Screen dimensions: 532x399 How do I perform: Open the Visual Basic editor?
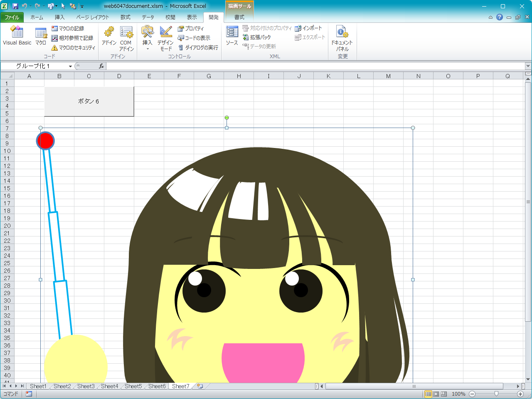point(17,35)
